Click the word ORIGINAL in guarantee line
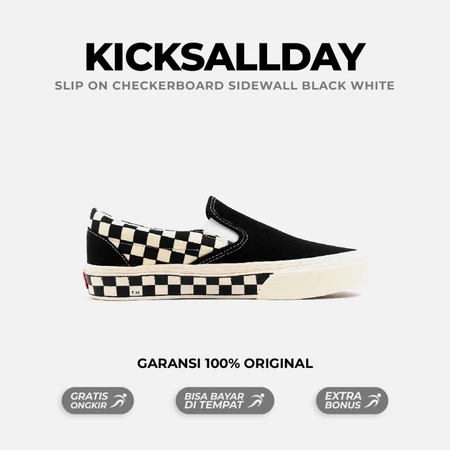The image size is (450, 450). pyautogui.click(x=278, y=363)
